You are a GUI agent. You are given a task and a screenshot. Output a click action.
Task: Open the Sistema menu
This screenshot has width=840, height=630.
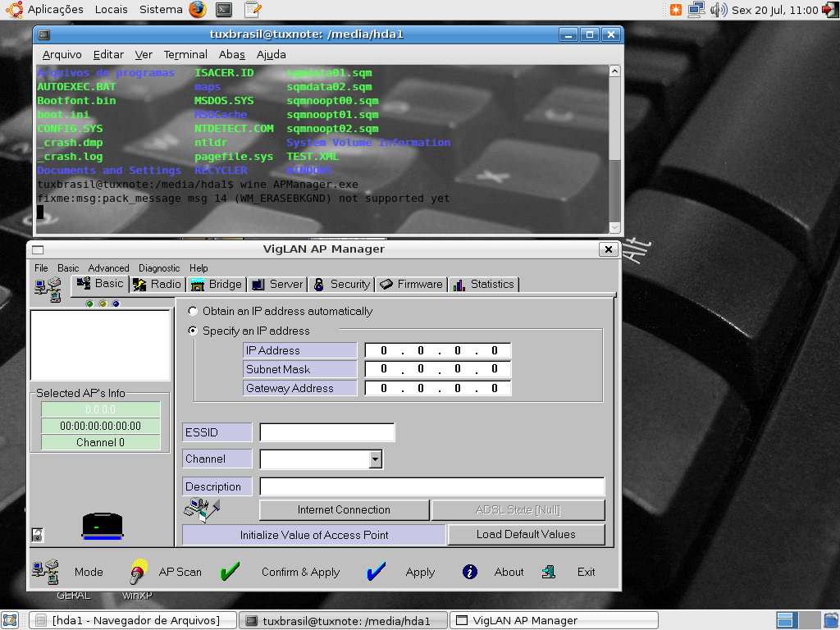tap(161, 9)
